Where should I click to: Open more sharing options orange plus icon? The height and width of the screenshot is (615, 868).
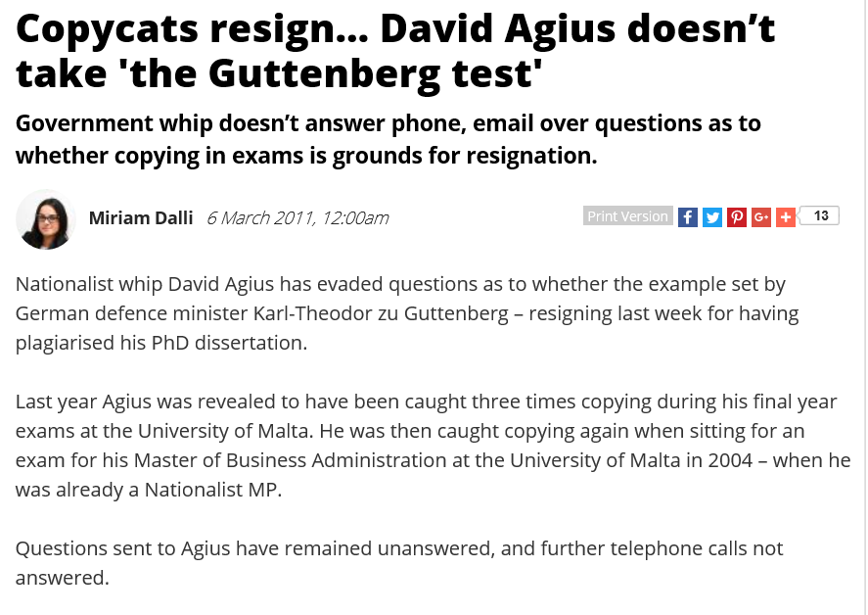pyautogui.click(x=786, y=217)
